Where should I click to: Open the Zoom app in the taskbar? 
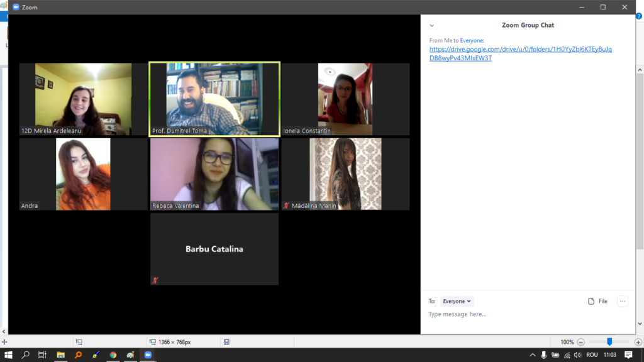pos(148,355)
